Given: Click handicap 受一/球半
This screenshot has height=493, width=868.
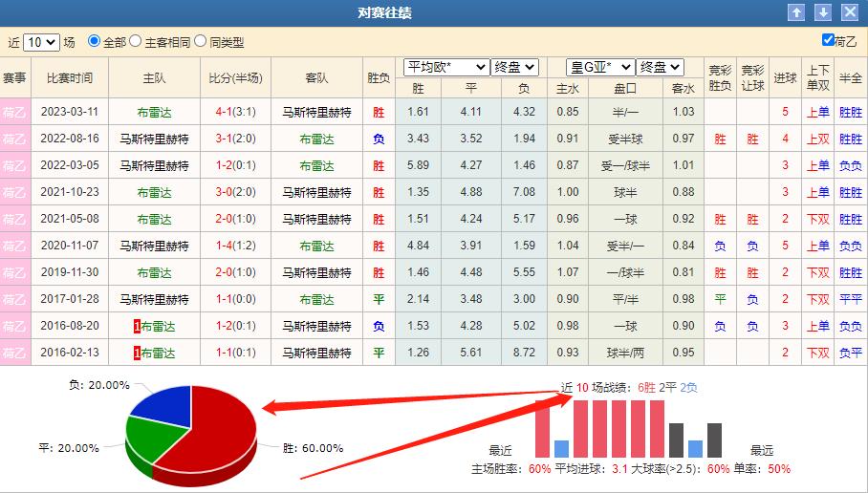Looking at the screenshot, I should pyautogui.click(x=625, y=165).
